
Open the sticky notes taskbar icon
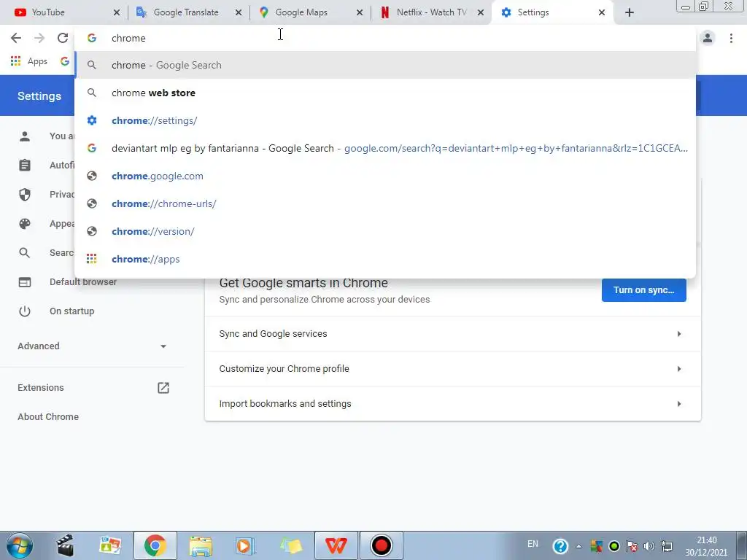(x=290, y=545)
